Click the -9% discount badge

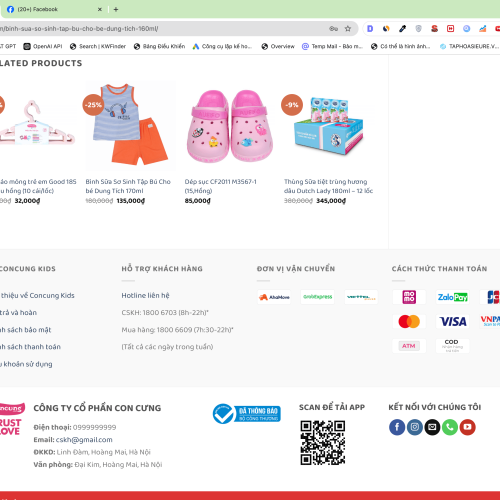coord(292,105)
